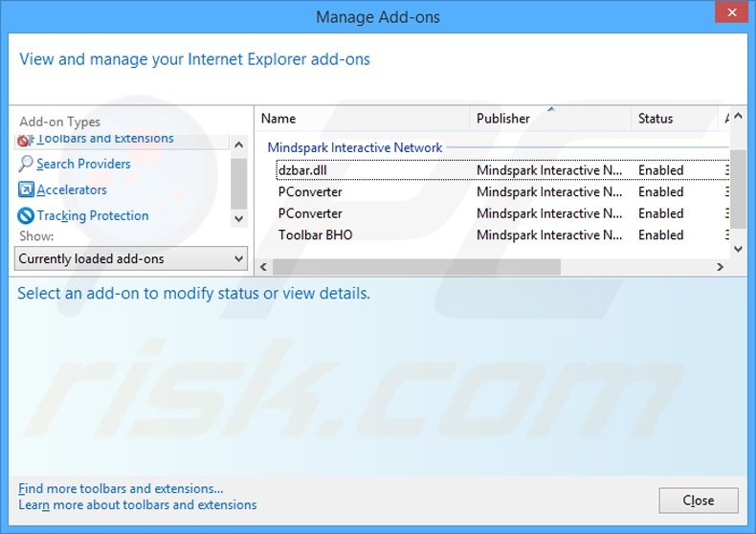Click the Toolbars and Extensions gear icon
Screen dimensions: 756x534
[x=26, y=141]
